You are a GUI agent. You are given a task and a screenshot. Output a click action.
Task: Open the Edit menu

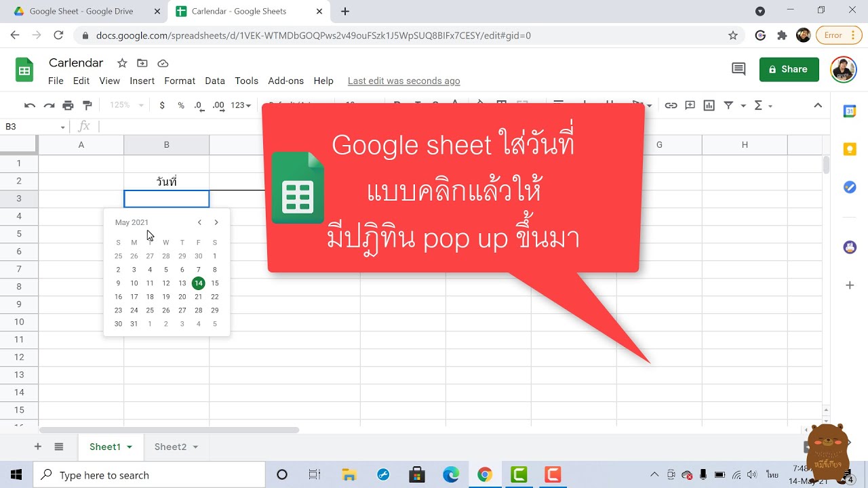[81, 81]
